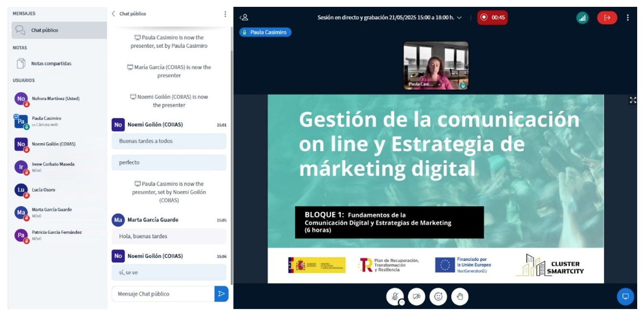Unmute your microphone

tap(394, 297)
